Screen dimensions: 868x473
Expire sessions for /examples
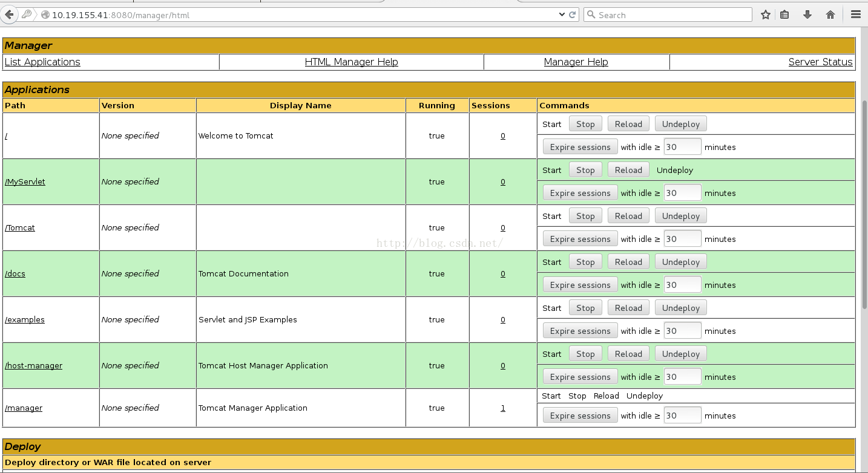click(580, 331)
